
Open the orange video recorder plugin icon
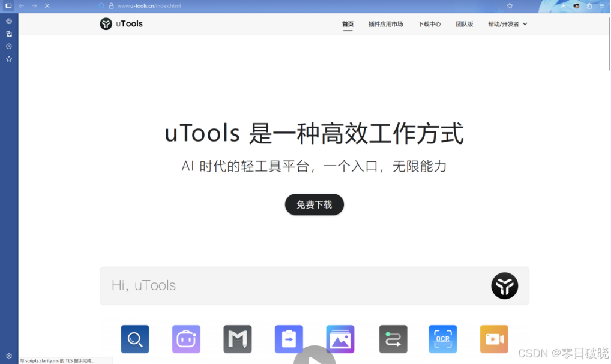point(494,339)
